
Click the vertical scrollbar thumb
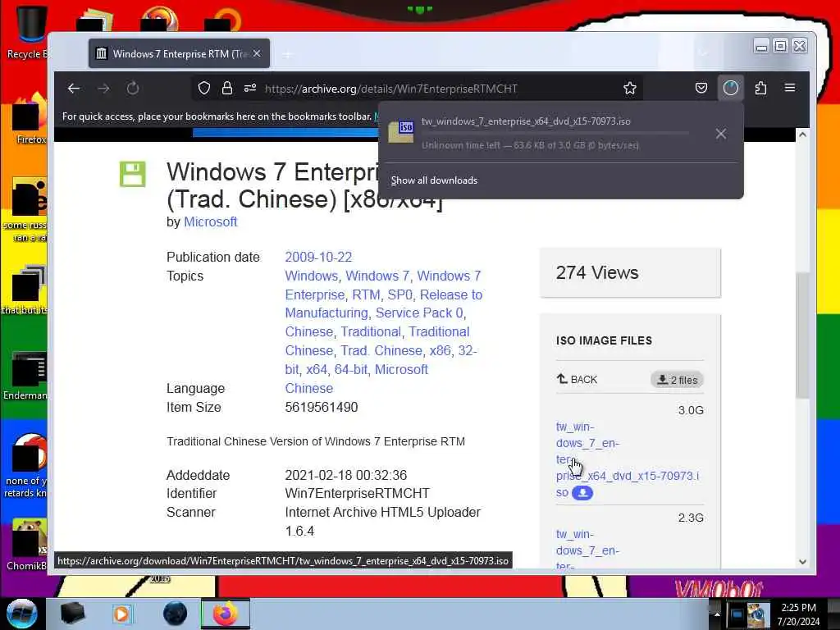coord(802,336)
